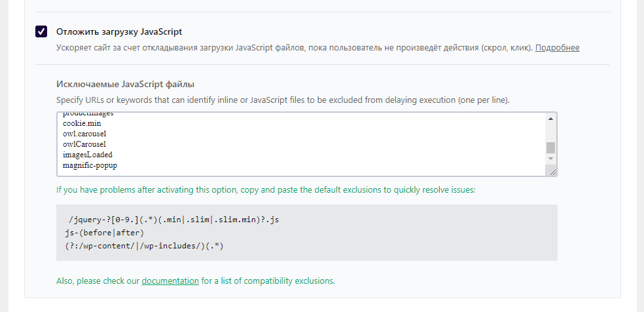This screenshot has height=312, width=644.
Task: Place cursor on the imagesLoaded line
Action: tap(88, 155)
